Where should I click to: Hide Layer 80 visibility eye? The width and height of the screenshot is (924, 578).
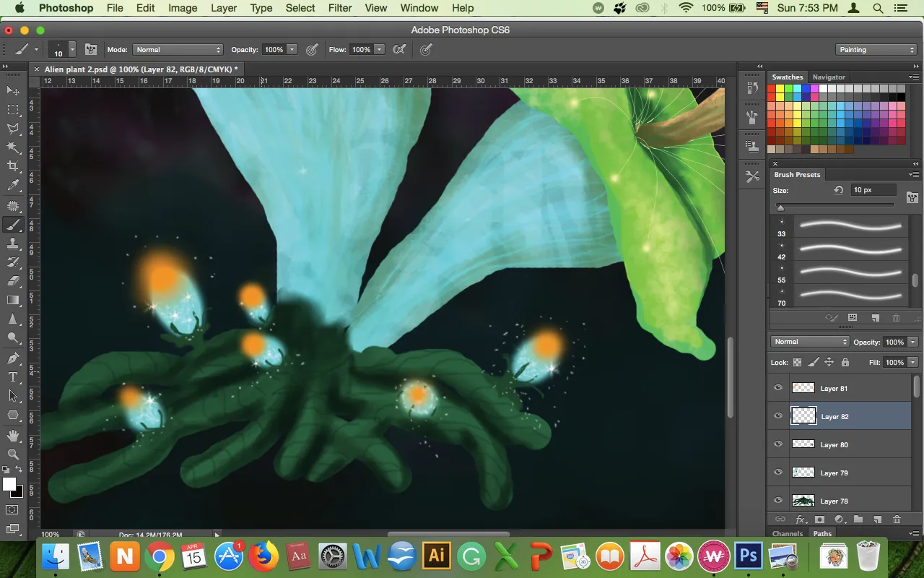[778, 444]
